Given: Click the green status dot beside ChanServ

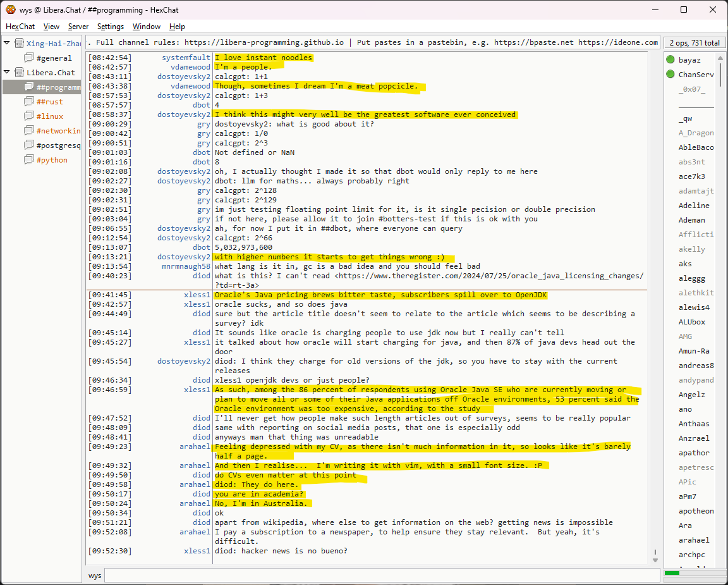Looking at the screenshot, I should coord(670,75).
